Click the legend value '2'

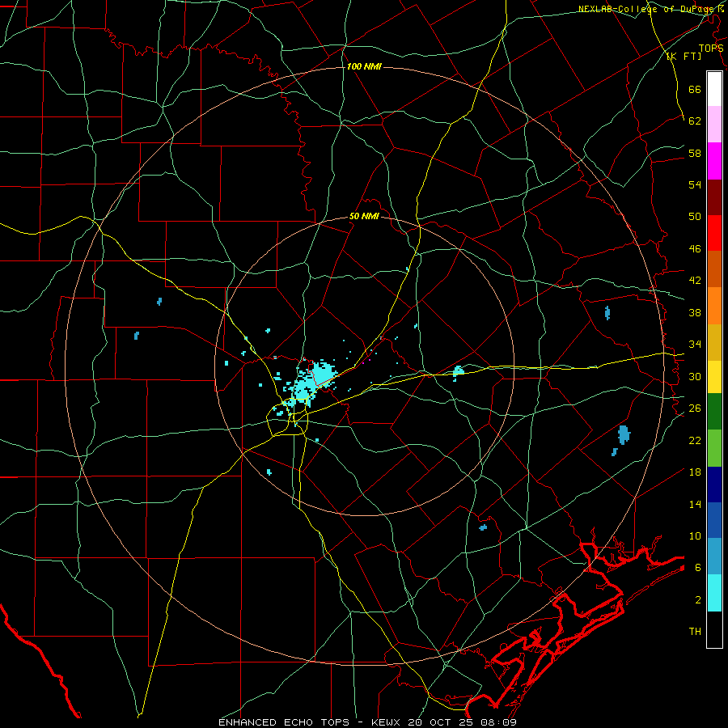(697, 600)
